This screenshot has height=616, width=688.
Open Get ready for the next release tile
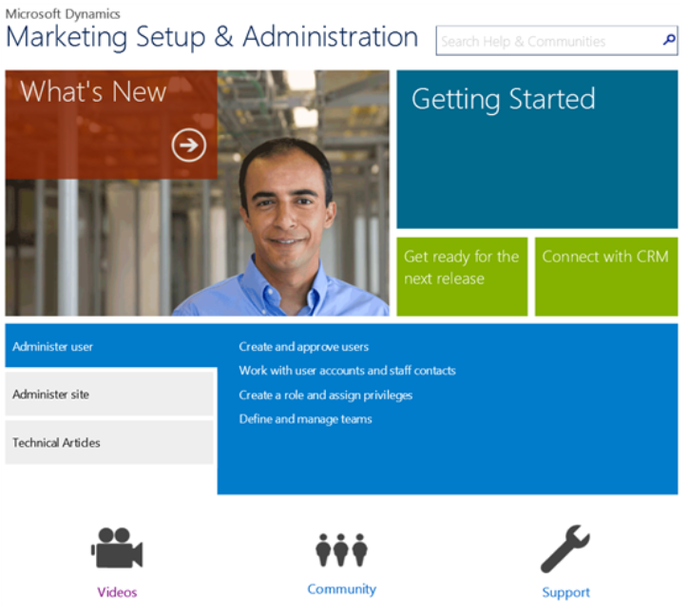462,277
